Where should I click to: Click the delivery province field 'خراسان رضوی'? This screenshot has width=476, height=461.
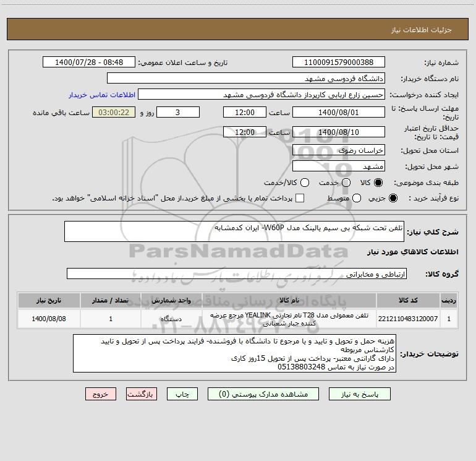(x=339, y=150)
